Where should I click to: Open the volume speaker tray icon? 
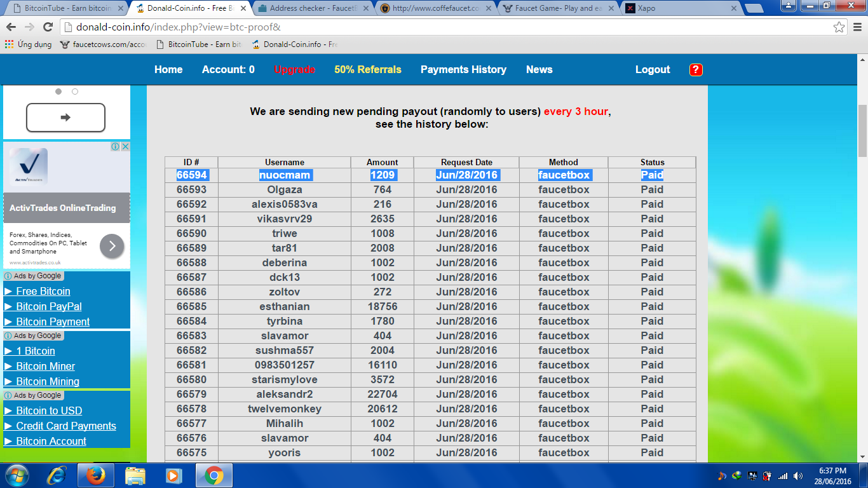click(x=799, y=476)
